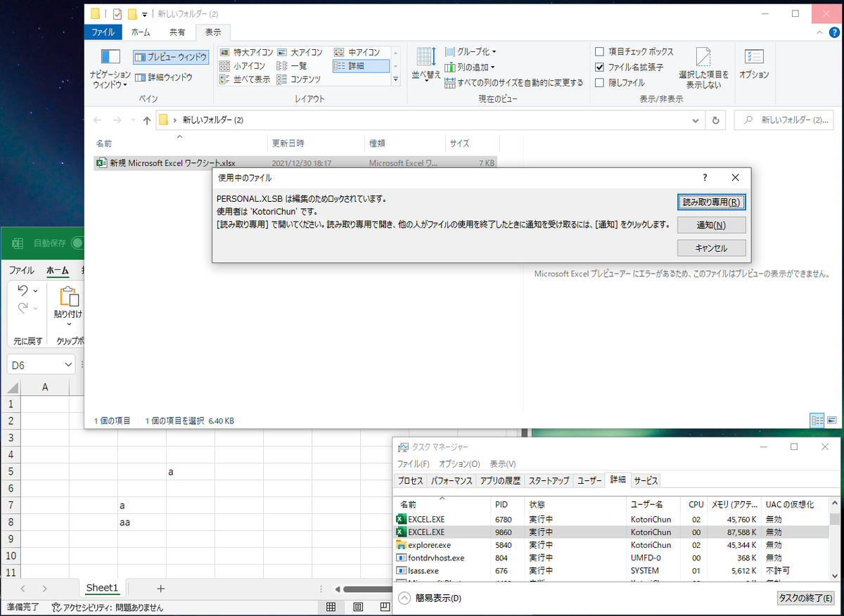
Task: Click すべての列のサイズを自動的に変更する
Action: pyautogui.click(x=514, y=83)
